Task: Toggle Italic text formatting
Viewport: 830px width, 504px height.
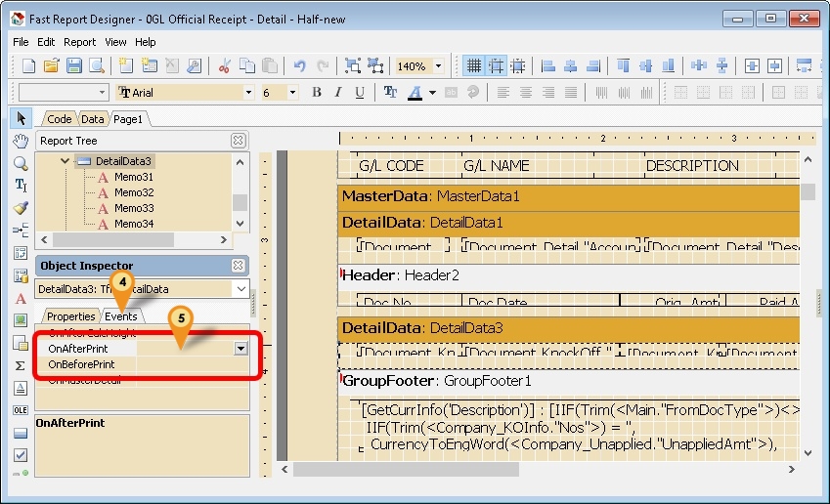Action: point(338,92)
